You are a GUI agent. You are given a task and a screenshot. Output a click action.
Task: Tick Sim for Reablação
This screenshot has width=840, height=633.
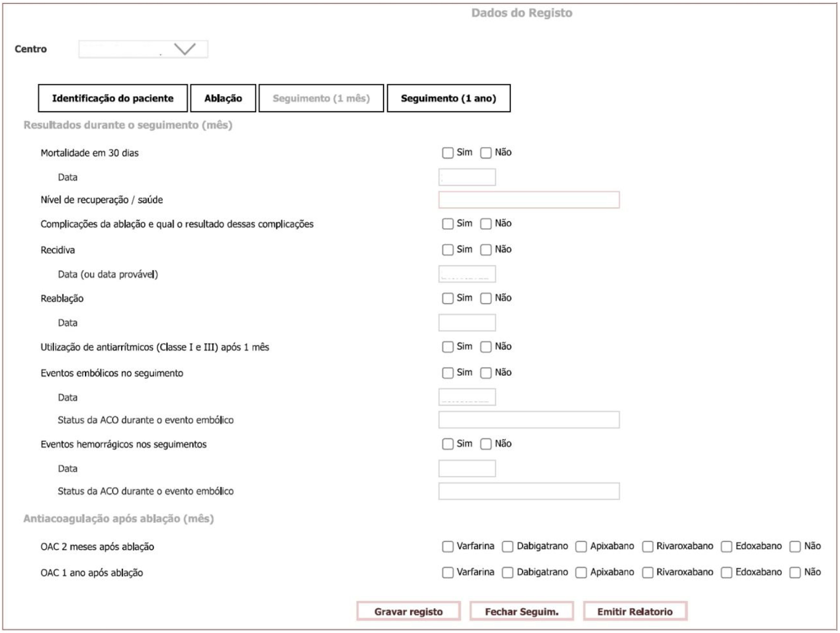(x=448, y=298)
